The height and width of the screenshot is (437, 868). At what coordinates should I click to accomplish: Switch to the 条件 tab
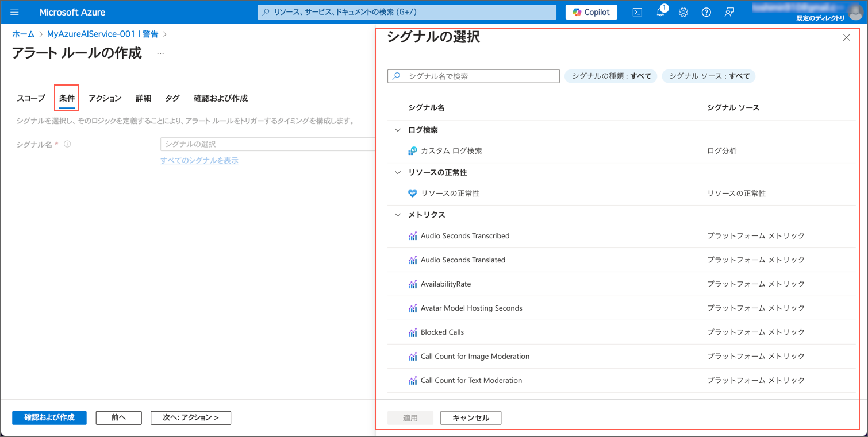click(67, 98)
